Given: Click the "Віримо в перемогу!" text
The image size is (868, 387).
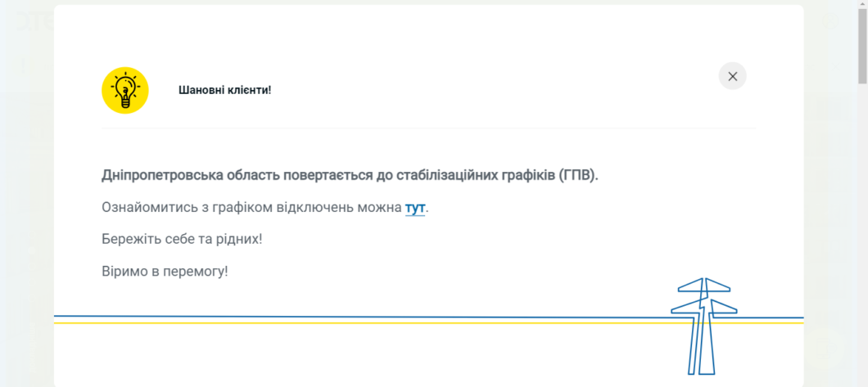Looking at the screenshot, I should pyautogui.click(x=165, y=271).
